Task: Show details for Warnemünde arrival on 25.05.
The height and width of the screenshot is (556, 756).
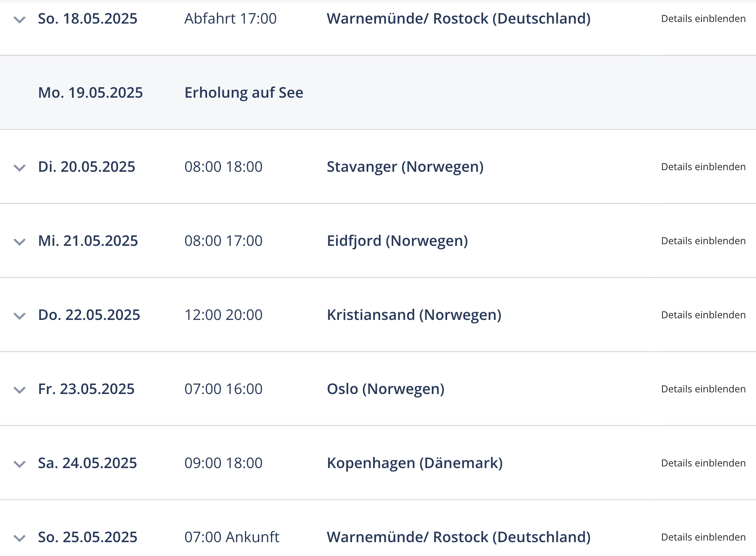Action: (x=703, y=537)
